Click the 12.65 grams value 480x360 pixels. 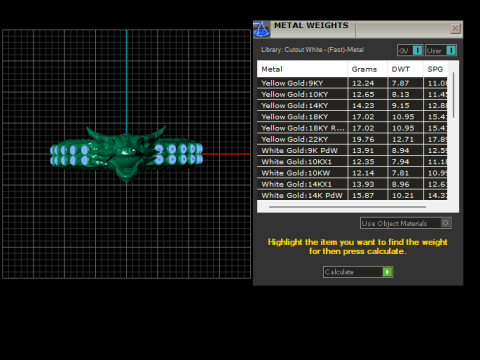pos(363,95)
